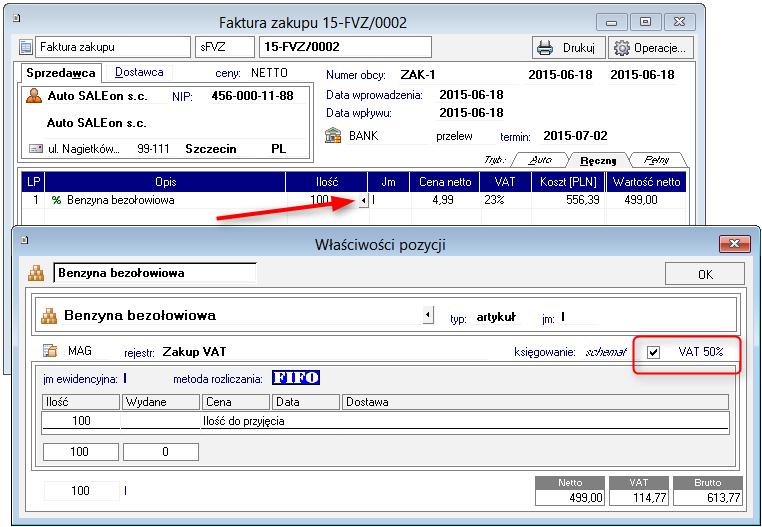Click the Opis column header
Screen dimensions: 762x527
(x=165, y=182)
